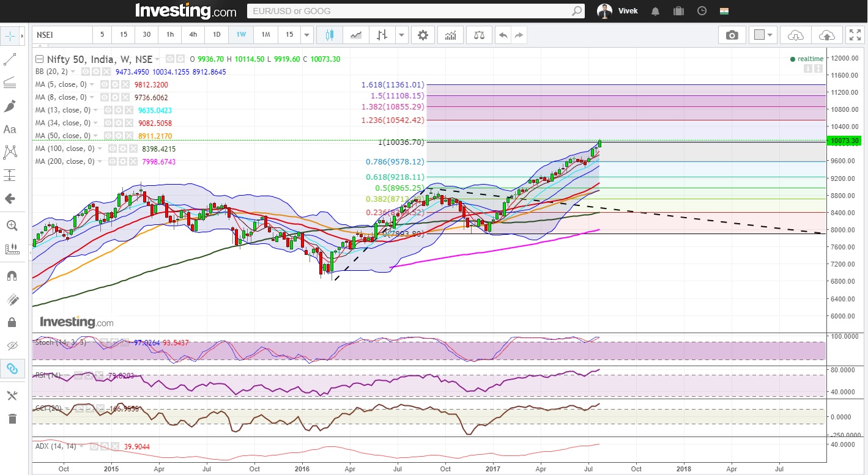Viewport: 868px width, 475px height.
Task: Open the pitchfork and Fibonacci tools
Action: coord(10,83)
